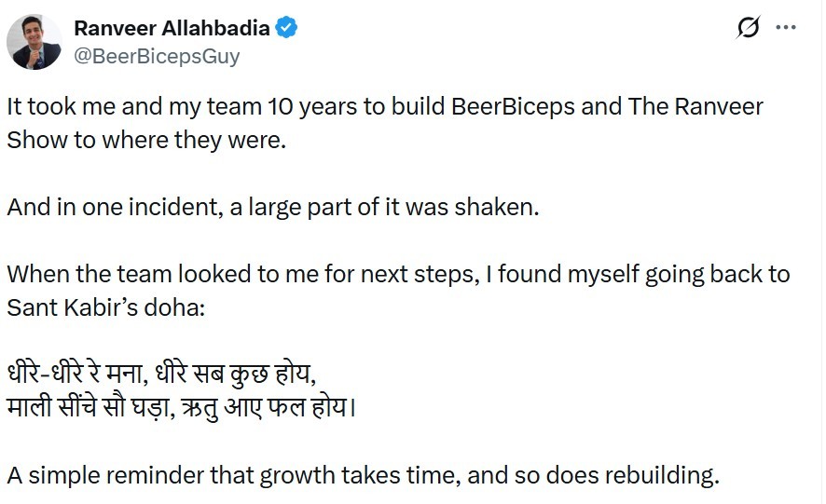
Task: Click the first Hindi line of the doha
Action: point(162,377)
